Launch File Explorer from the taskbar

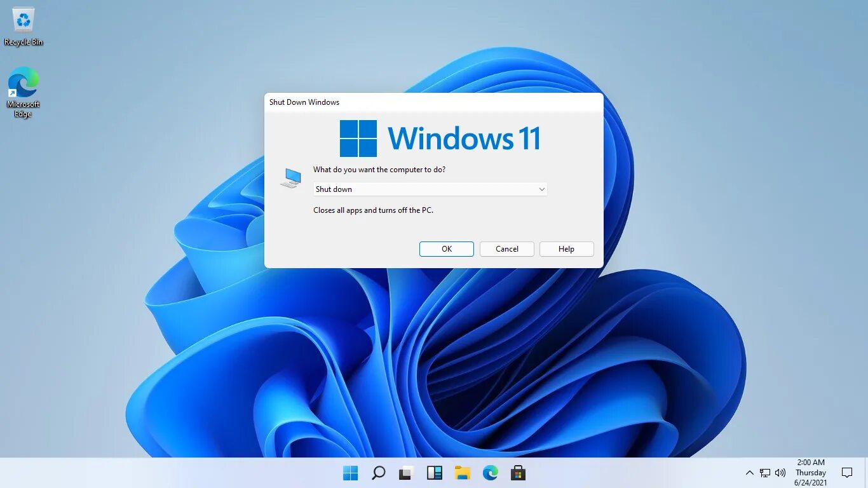(x=463, y=473)
